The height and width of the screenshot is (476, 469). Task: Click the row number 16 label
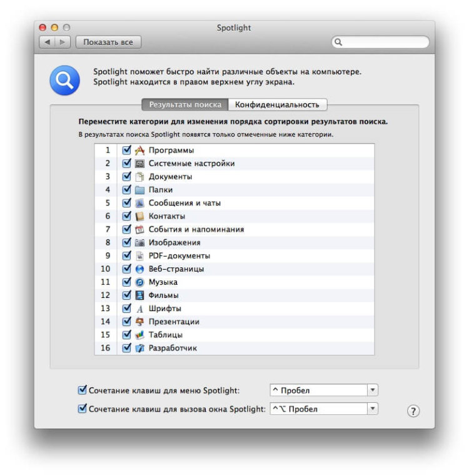click(x=105, y=348)
